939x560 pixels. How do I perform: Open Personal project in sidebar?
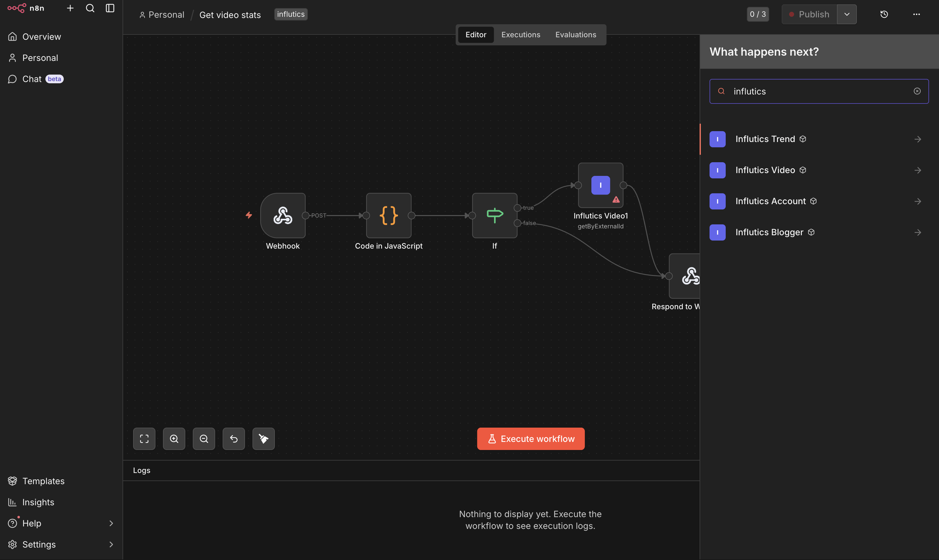click(61, 58)
